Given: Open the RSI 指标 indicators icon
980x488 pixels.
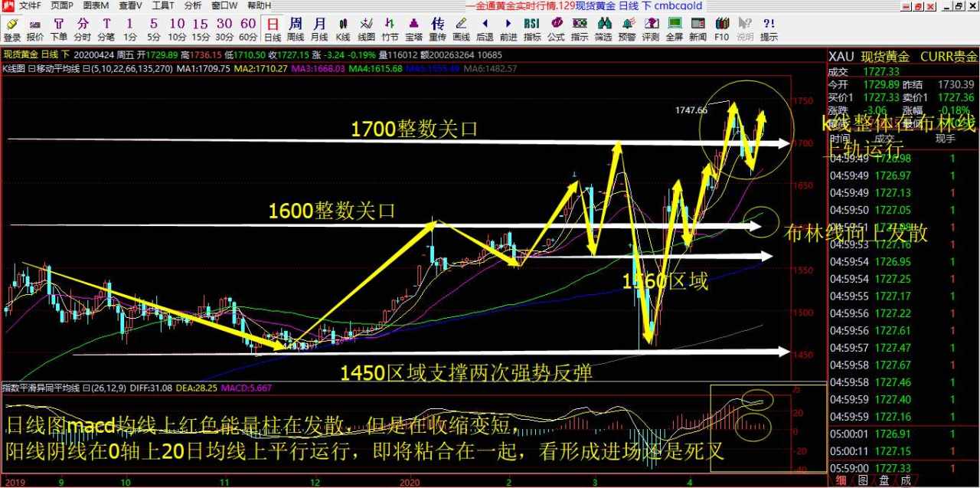Looking at the screenshot, I should (x=532, y=29).
